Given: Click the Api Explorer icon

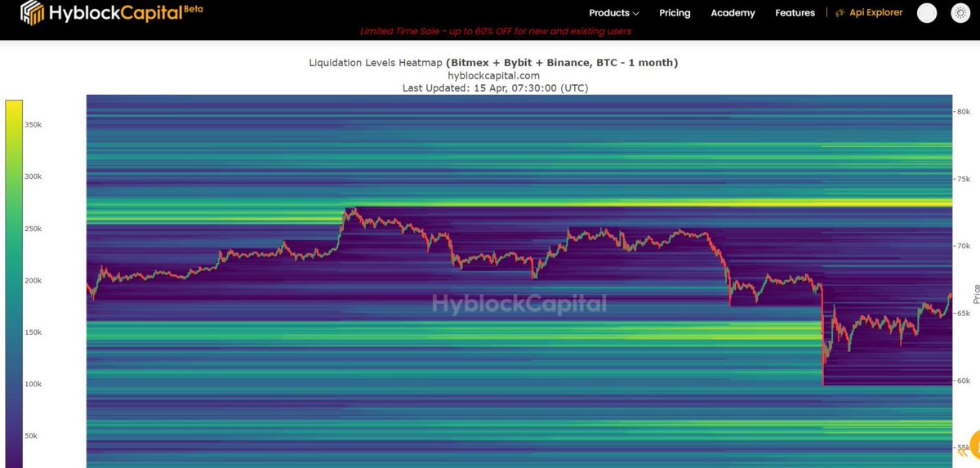Looking at the screenshot, I should (x=840, y=13).
